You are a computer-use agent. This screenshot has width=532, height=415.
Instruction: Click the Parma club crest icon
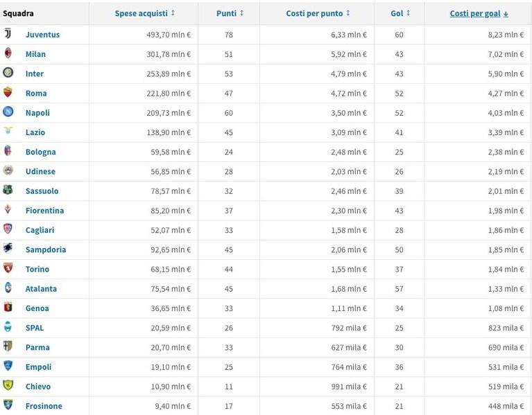pos(8,346)
